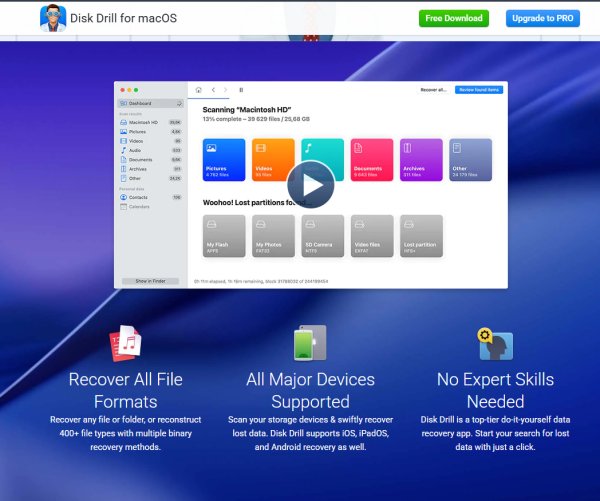600x501 pixels.
Task: Open the orange Videos category tile
Action: click(273, 160)
